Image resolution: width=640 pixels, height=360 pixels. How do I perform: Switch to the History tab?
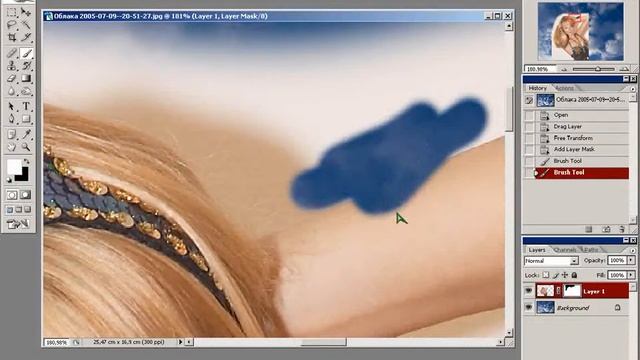pyautogui.click(x=538, y=88)
